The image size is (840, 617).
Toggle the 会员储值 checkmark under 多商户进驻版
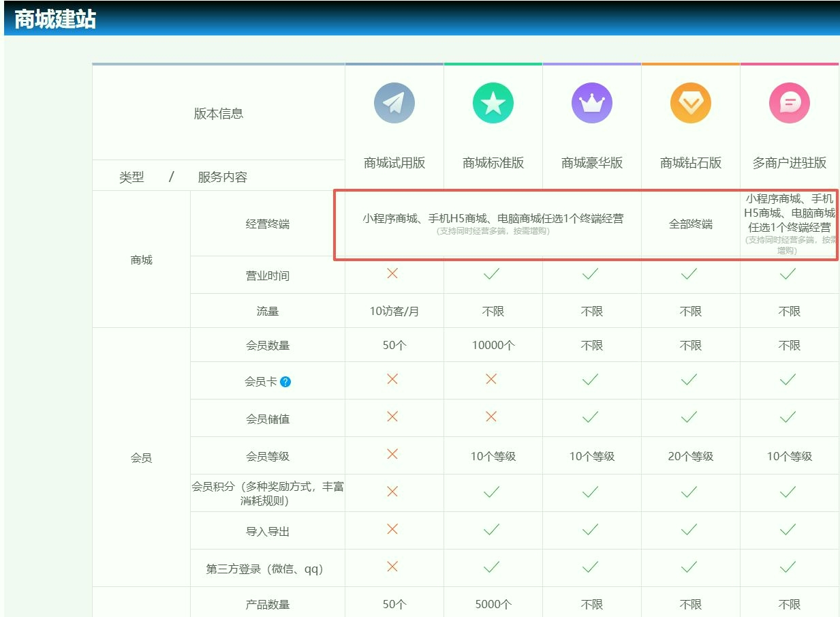[789, 417]
